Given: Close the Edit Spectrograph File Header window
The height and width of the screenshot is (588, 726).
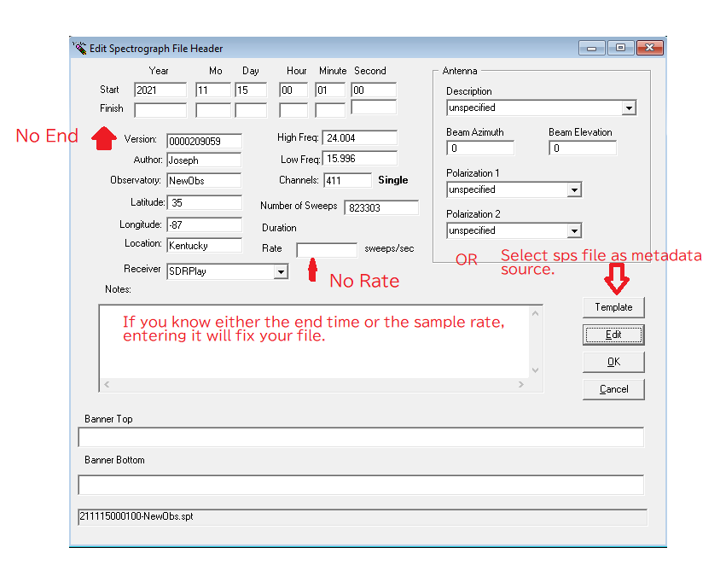Looking at the screenshot, I should 649,48.
